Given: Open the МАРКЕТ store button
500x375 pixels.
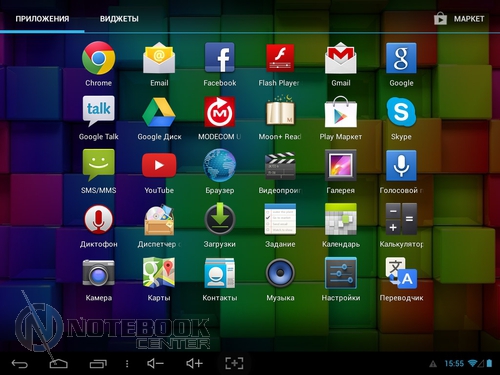Looking at the screenshot, I should coord(459,19).
